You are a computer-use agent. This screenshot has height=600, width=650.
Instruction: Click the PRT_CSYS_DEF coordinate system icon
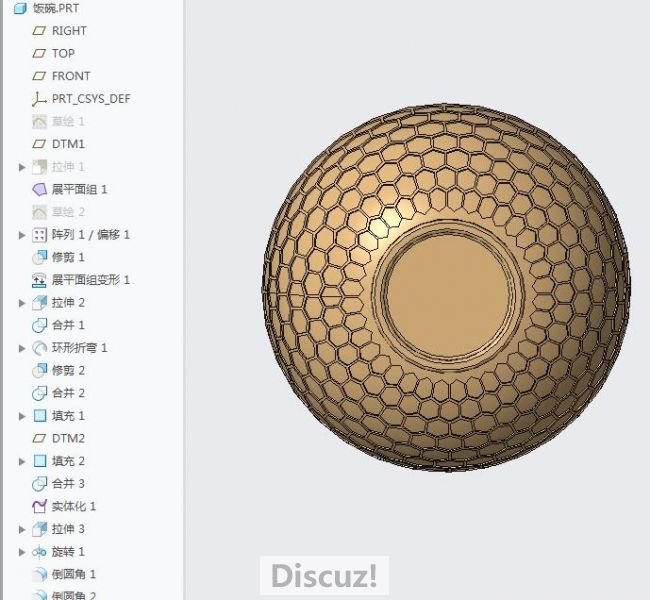click(39, 99)
